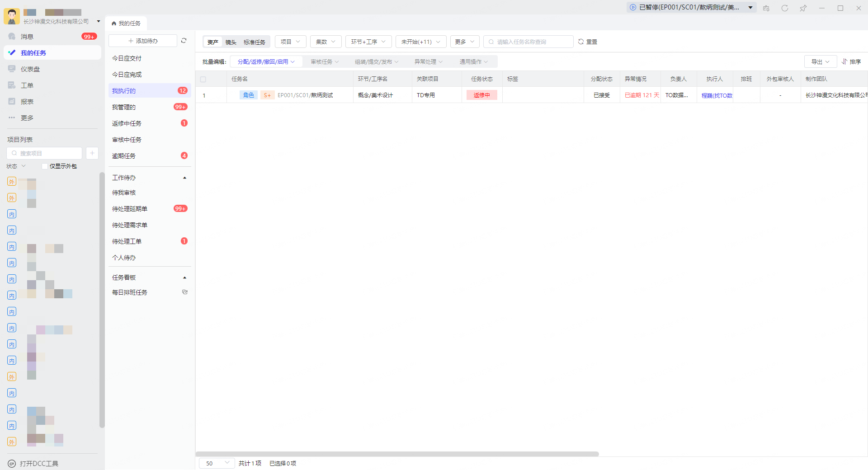Click the 重置 reset button
Image resolution: width=868 pixels, height=470 pixels.
588,42
